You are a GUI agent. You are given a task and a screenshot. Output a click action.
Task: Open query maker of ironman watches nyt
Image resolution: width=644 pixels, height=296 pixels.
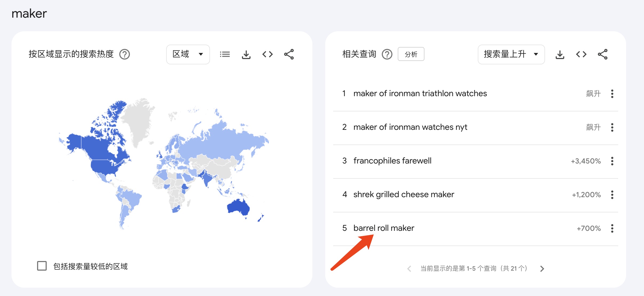point(410,127)
